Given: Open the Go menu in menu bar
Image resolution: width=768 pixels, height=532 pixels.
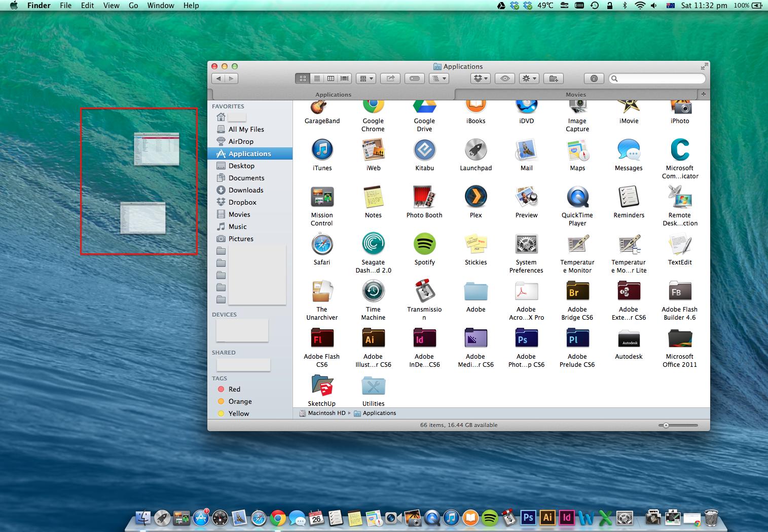Looking at the screenshot, I should pos(133,6).
